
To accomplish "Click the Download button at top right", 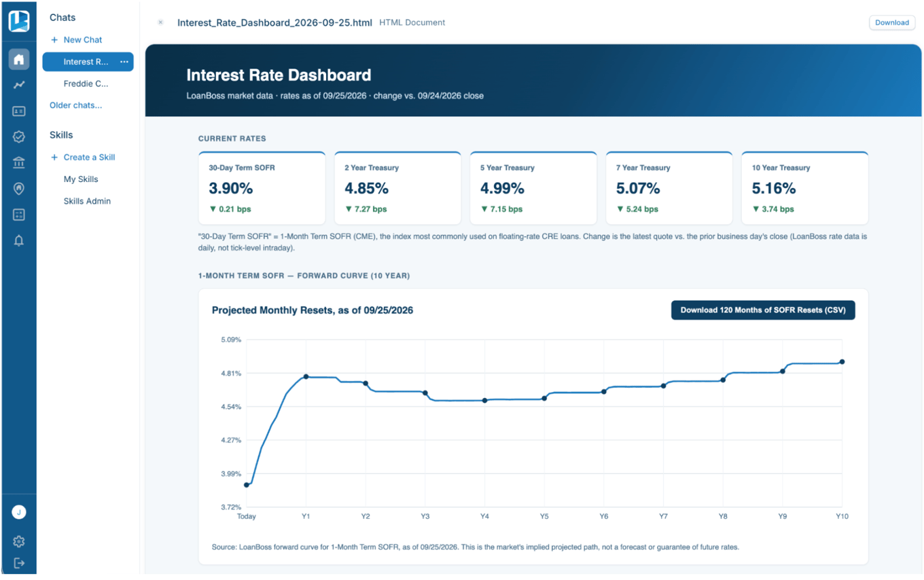I will point(892,22).
